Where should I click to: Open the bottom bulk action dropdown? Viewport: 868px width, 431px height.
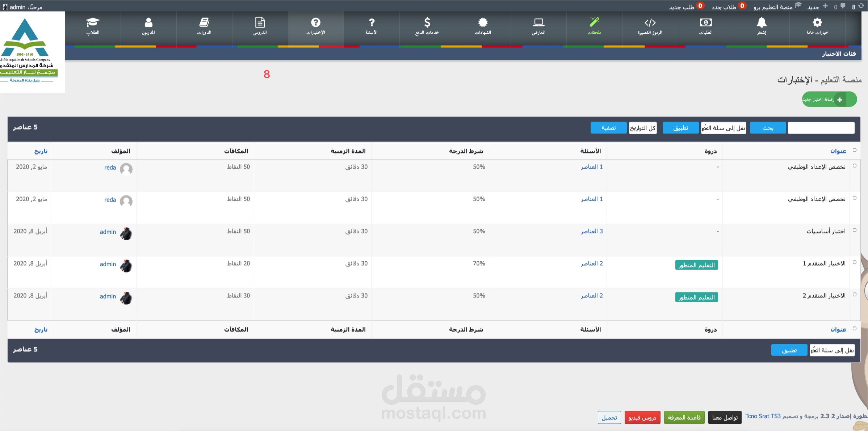point(832,350)
